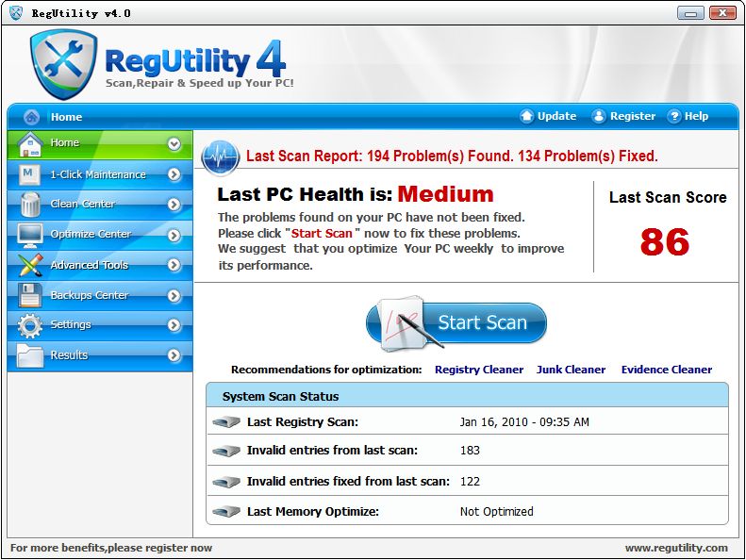Click the Last Scan Report headline text

[452, 156]
